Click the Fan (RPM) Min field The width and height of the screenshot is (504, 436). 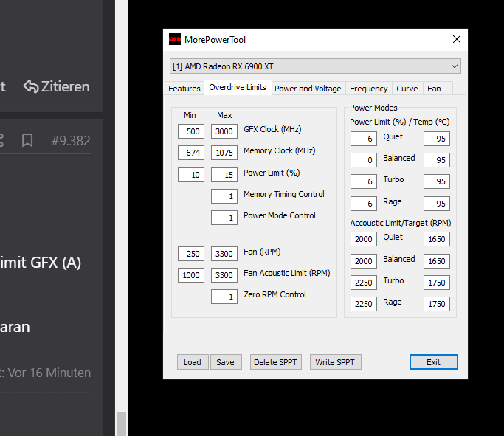coord(191,254)
